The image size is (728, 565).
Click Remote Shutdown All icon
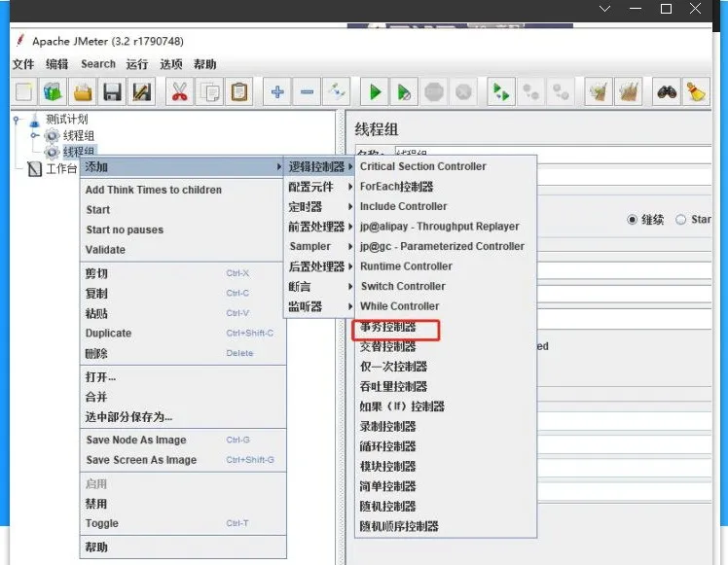[x=561, y=91]
